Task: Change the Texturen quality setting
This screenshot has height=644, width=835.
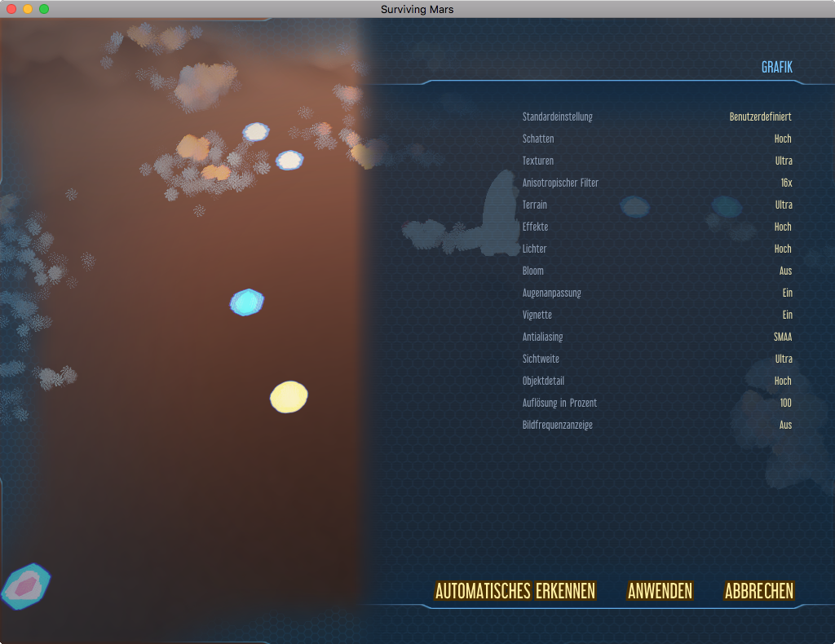Action: click(x=657, y=161)
